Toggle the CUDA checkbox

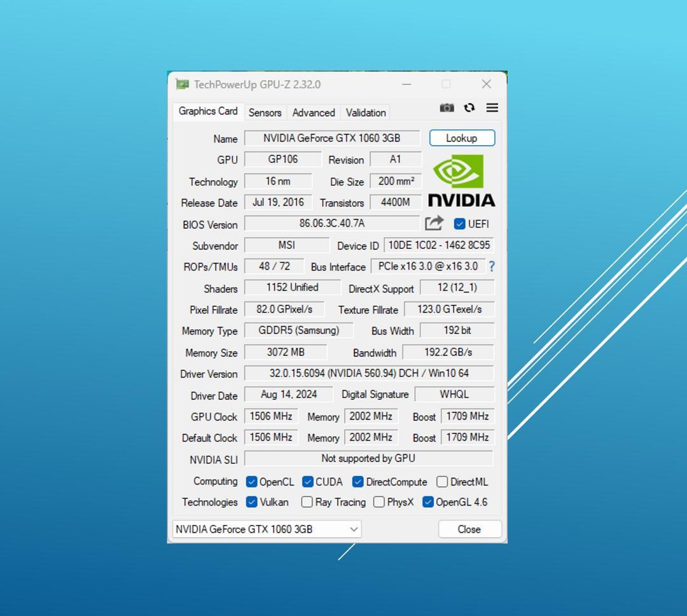(x=308, y=482)
